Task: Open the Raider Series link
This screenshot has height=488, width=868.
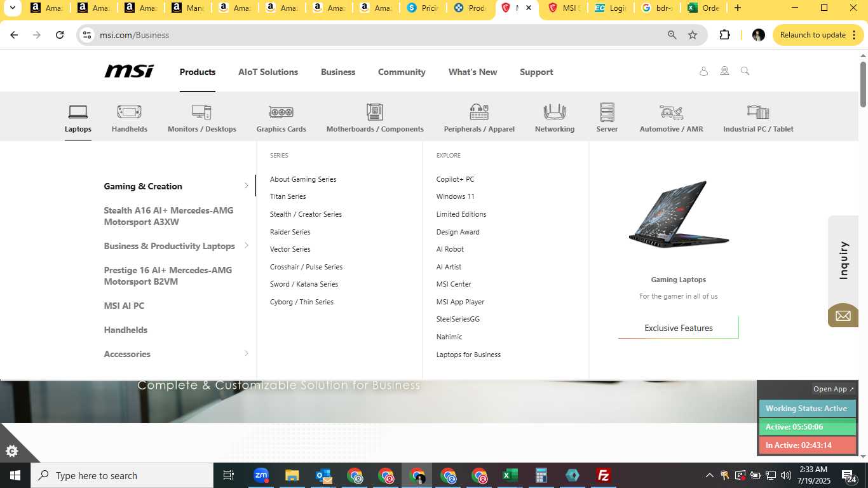Action: tap(290, 232)
